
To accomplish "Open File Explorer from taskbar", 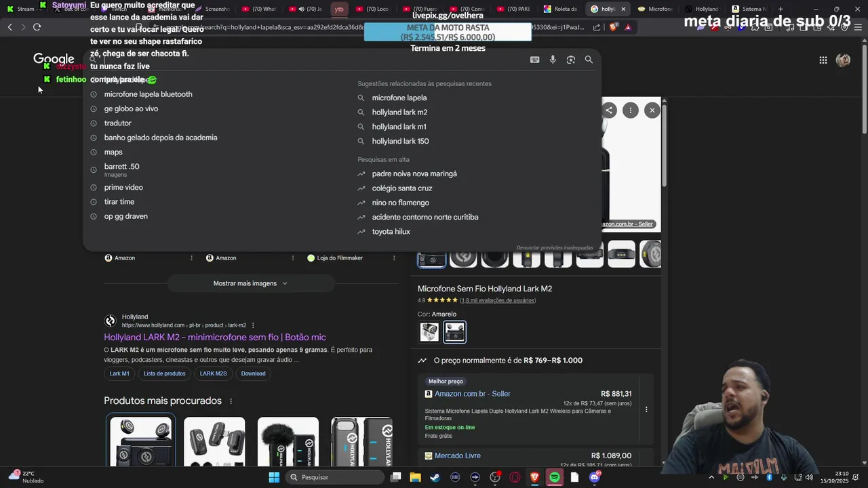I will pos(415,477).
